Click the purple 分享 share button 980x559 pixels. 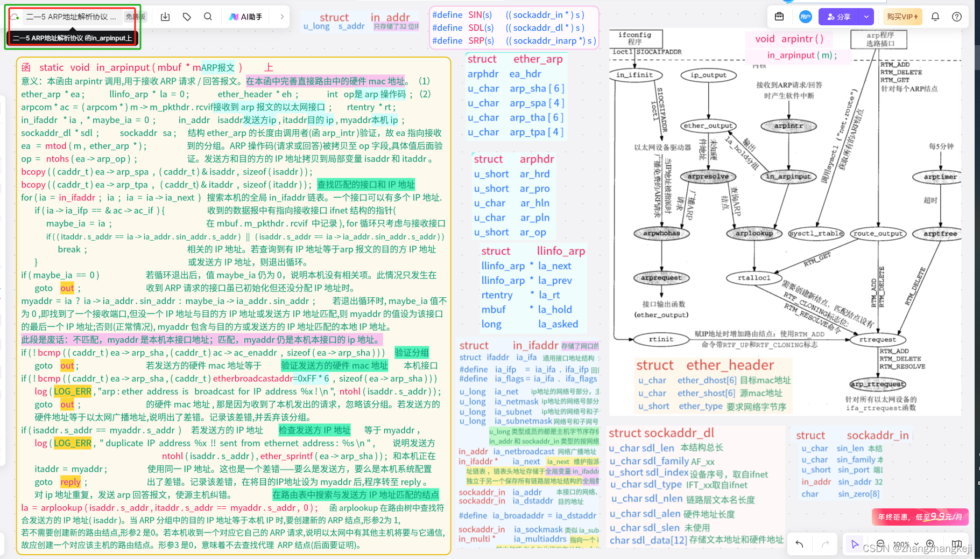(840, 17)
